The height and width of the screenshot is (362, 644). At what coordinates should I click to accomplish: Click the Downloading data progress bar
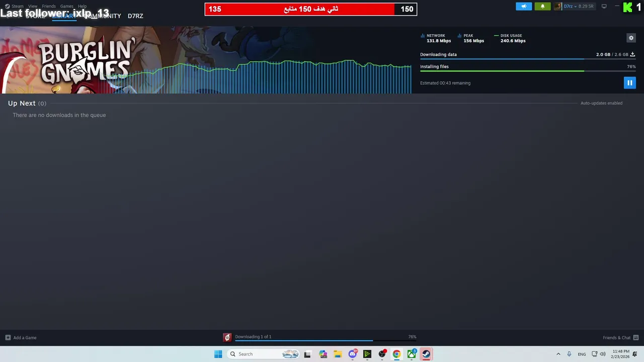528,59
